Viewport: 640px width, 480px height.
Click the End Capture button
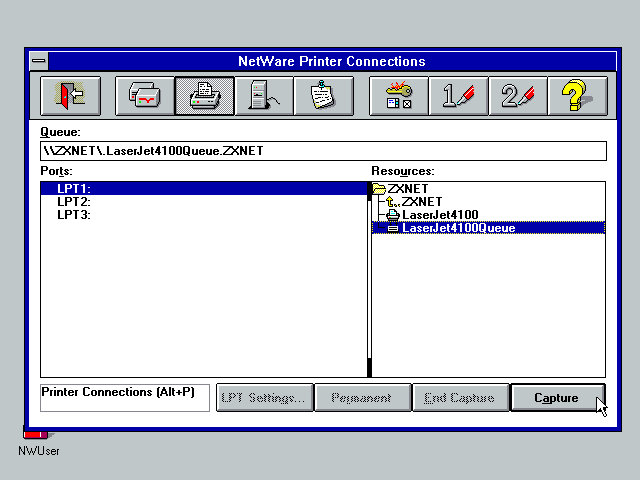pyautogui.click(x=460, y=398)
